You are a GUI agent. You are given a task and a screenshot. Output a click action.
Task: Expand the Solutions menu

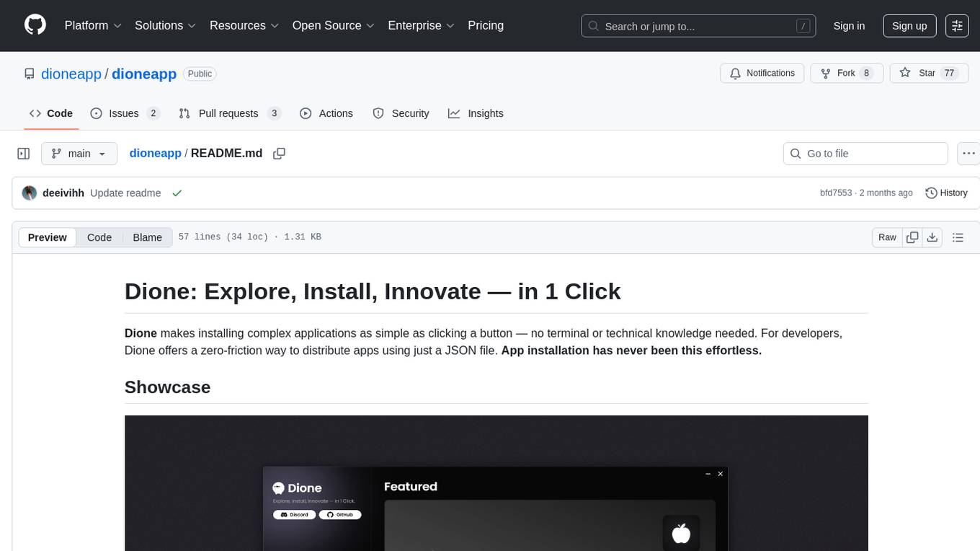point(166,25)
